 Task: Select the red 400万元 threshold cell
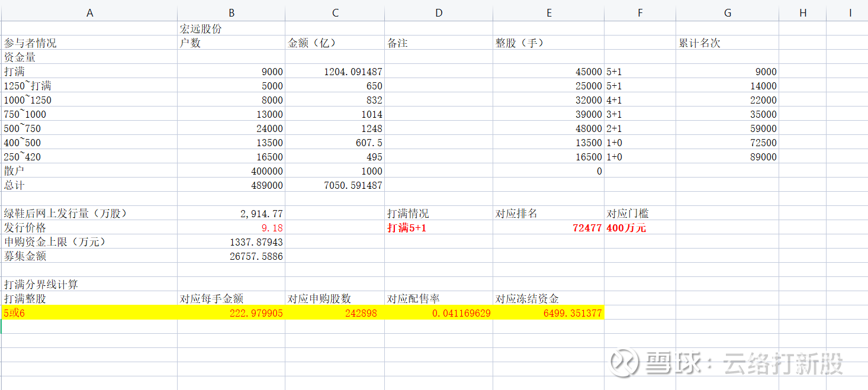(640, 227)
